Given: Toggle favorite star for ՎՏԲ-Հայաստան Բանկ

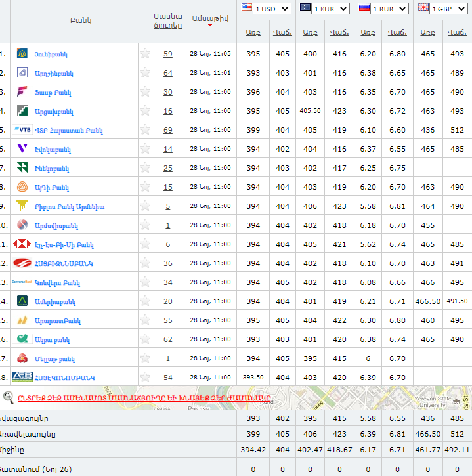Looking at the screenshot, I should click(x=145, y=129).
